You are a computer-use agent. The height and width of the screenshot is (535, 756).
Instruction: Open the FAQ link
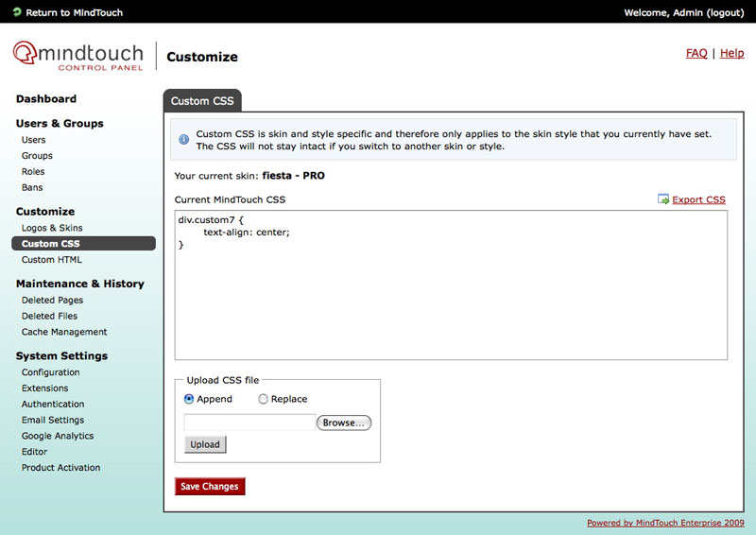coord(696,53)
